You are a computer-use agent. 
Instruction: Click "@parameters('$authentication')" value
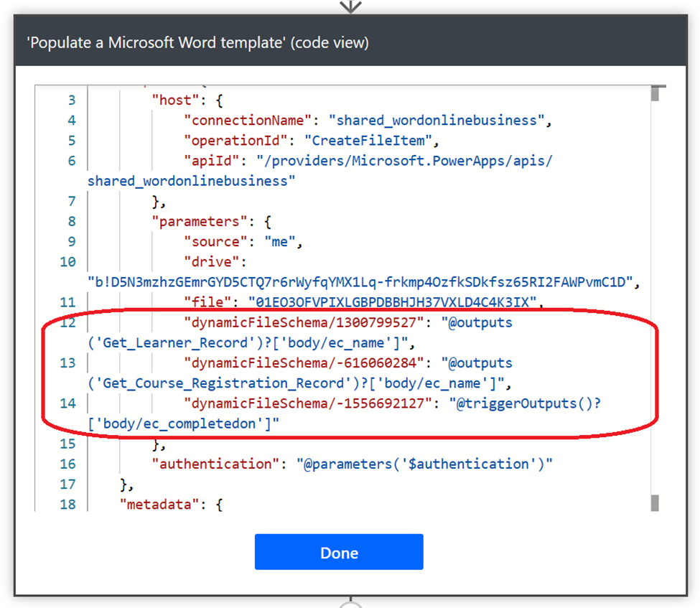[424, 464]
